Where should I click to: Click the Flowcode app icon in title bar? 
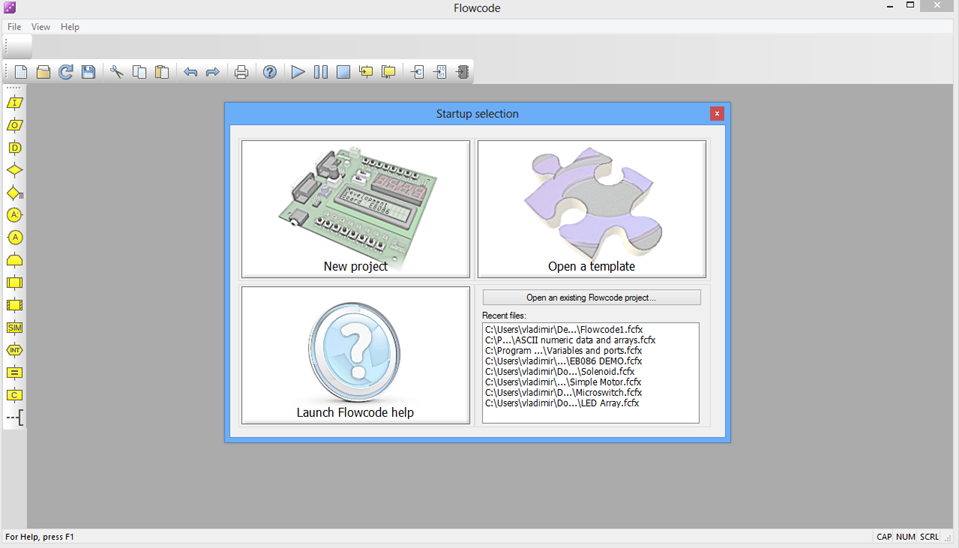(x=10, y=8)
